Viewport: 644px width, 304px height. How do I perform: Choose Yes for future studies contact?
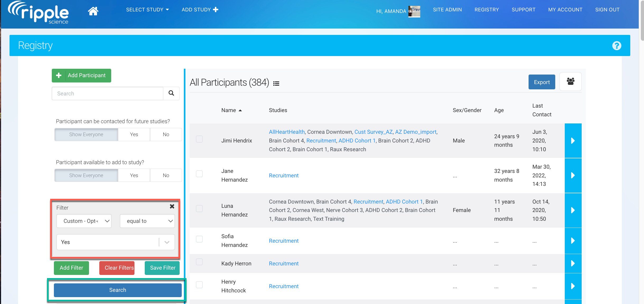(x=134, y=135)
